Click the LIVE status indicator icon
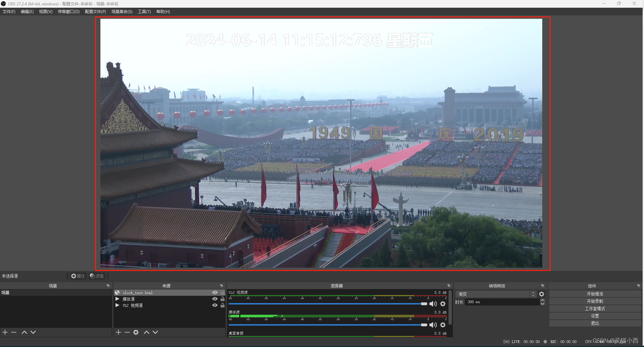Image resolution: width=644 pixels, height=347 pixels. [x=506, y=342]
